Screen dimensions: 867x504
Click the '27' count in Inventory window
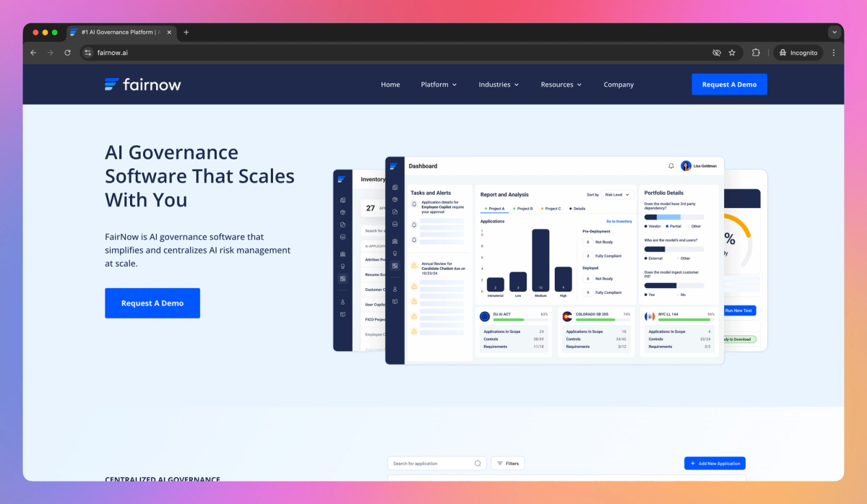tap(370, 208)
